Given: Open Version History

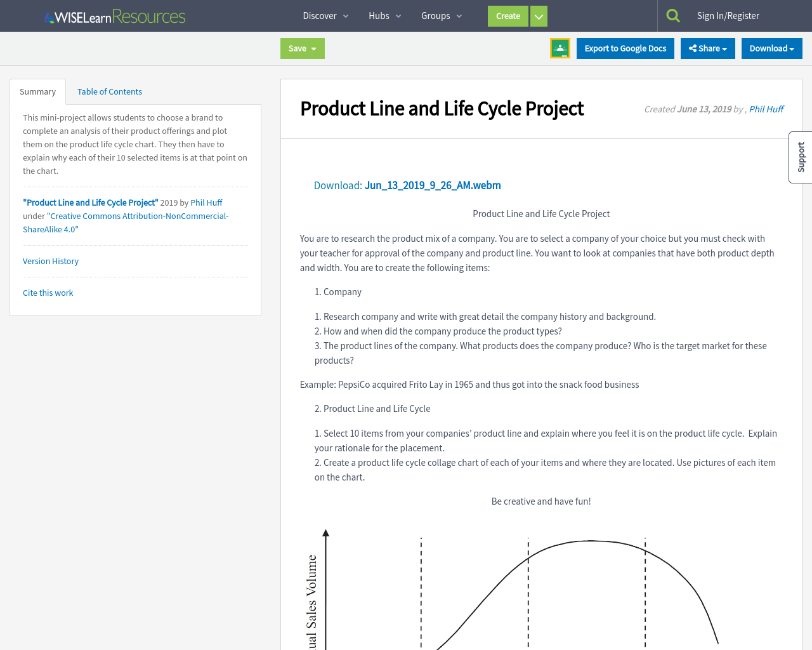Looking at the screenshot, I should coord(50,261).
